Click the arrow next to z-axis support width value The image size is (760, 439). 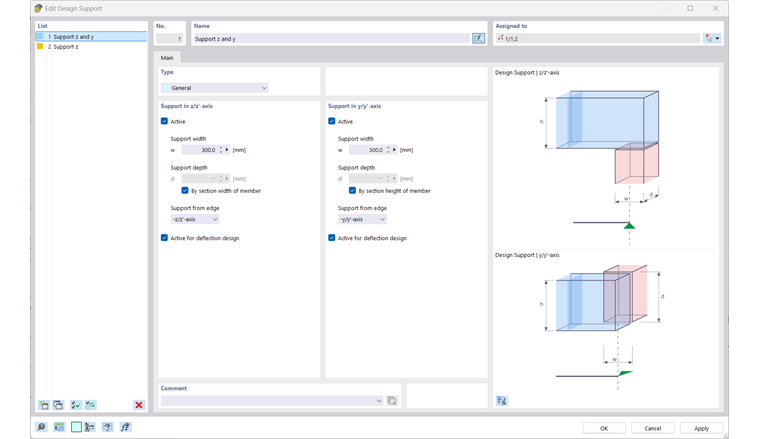[x=227, y=150]
